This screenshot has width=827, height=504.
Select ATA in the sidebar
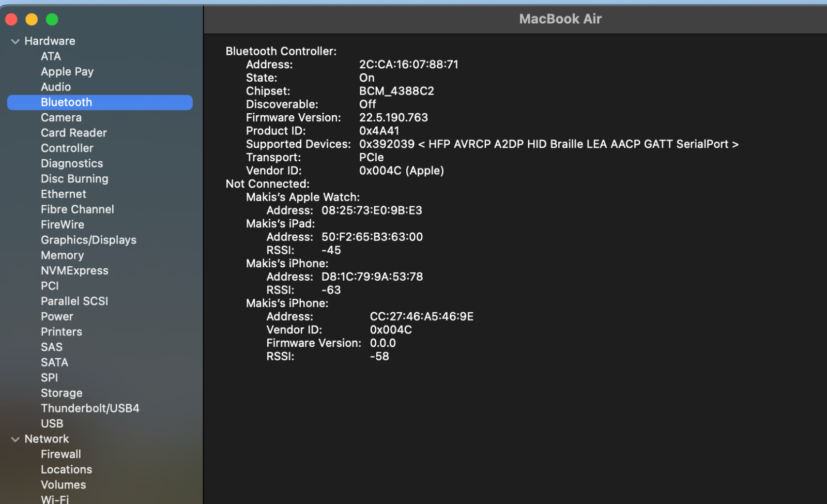(51, 56)
